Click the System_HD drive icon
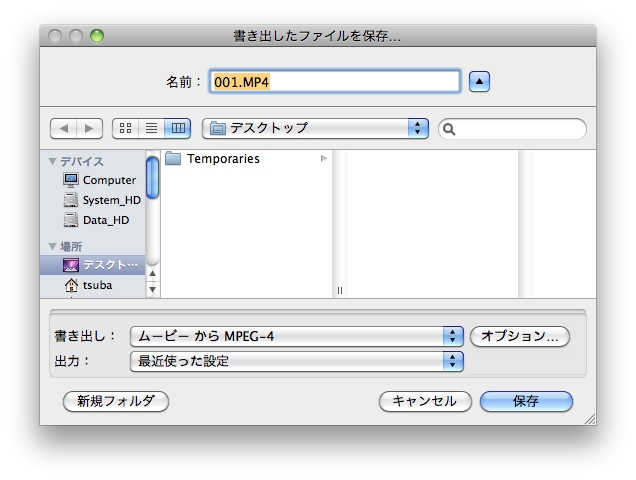This screenshot has width=636, height=480. 71,200
